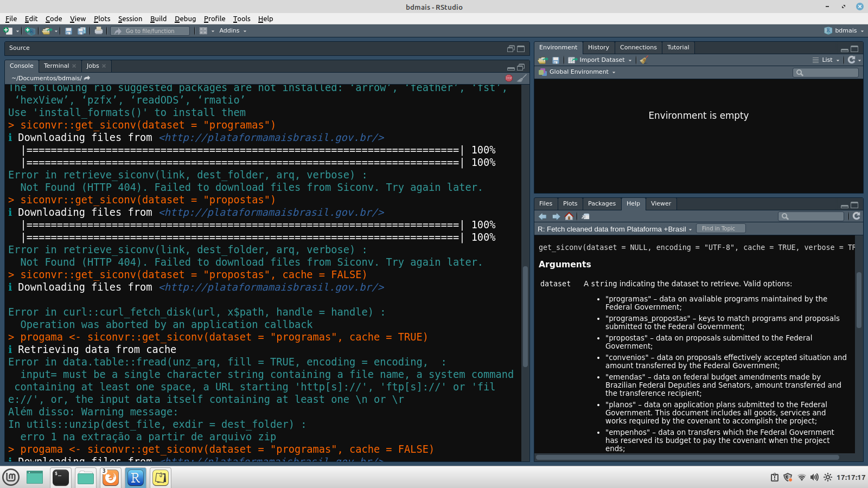Open an existing file via folder icon
Image resolution: width=868 pixels, height=488 pixels.
tap(46, 31)
